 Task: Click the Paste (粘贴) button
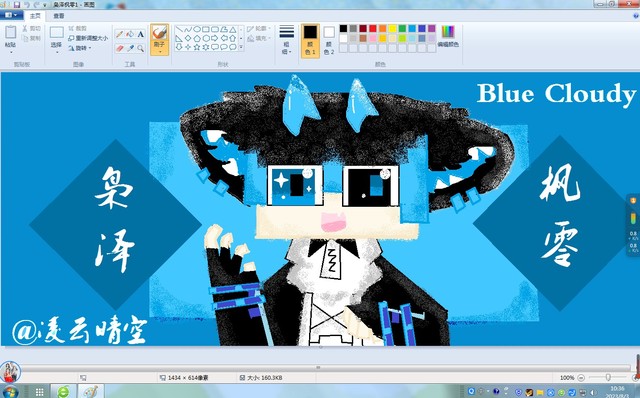[x=11, y=40]
